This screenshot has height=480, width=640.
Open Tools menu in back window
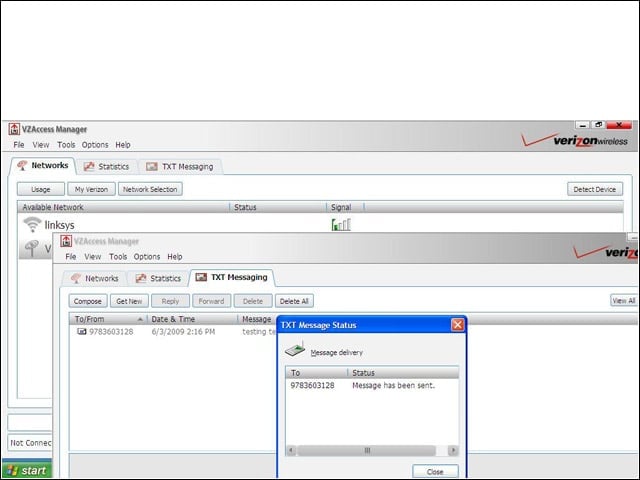point(66,145)
